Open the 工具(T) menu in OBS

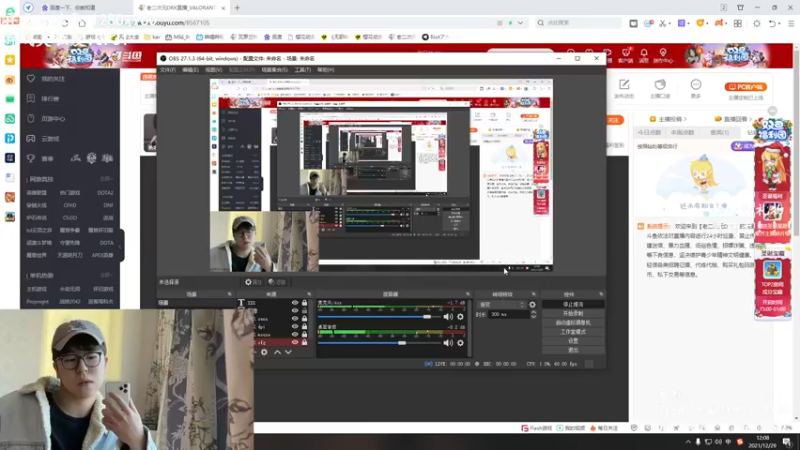(303, 70)
